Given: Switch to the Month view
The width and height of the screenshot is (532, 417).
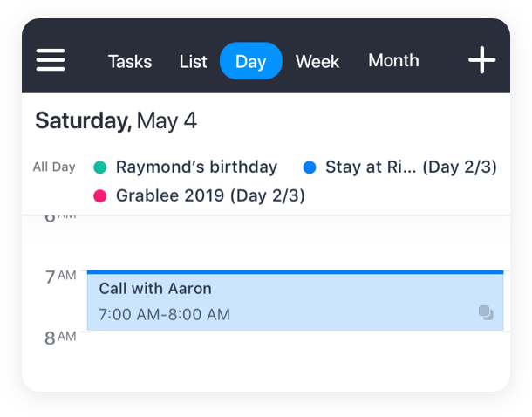Looking at the screenshot, I should tap(393, 61).
